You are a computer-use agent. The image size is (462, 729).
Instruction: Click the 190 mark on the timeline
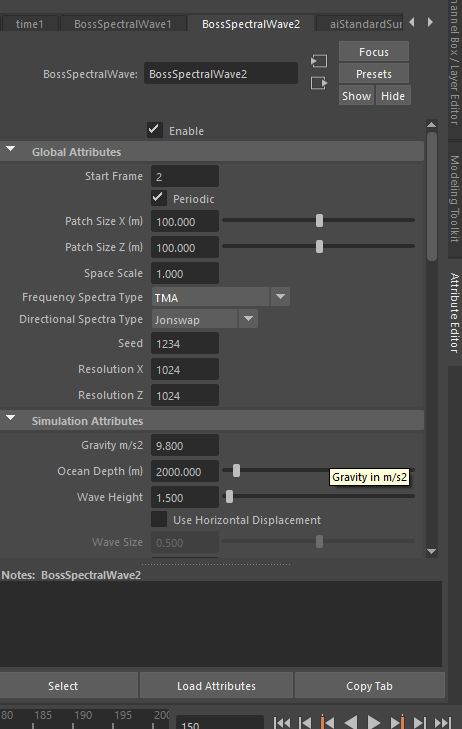[83, 716]
